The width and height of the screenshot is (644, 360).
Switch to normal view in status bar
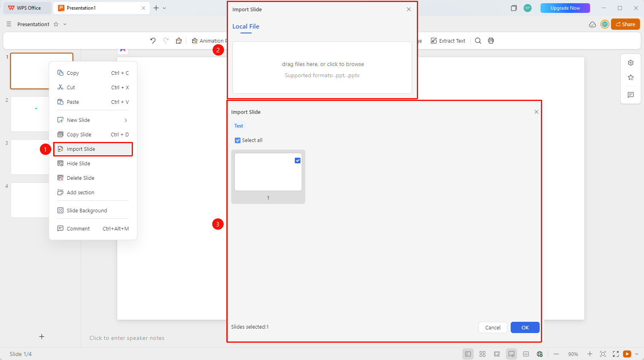(x=468, y=354)
